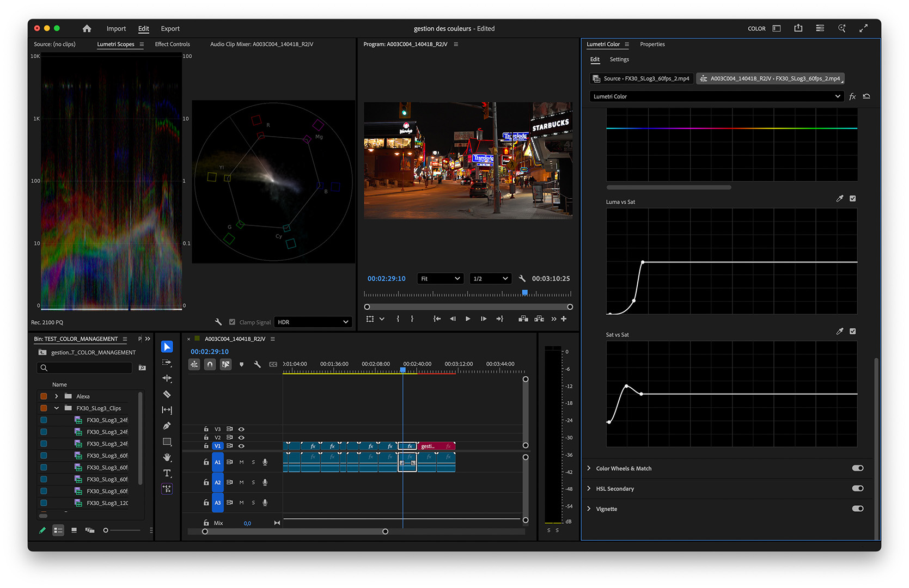Expand the Color Wheels & Match section
This screenshot has width=909, height=588.
coord(589,468)
